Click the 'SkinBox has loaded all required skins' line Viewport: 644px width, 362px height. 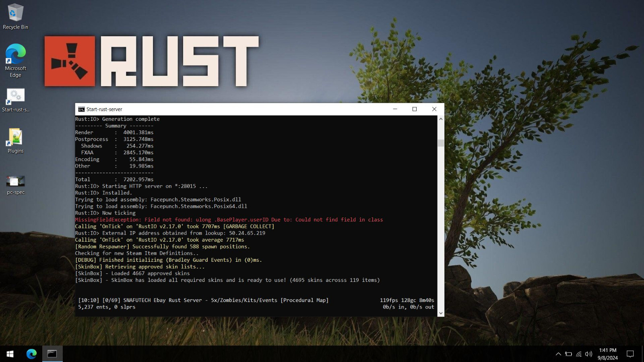[x=227, y=280]
